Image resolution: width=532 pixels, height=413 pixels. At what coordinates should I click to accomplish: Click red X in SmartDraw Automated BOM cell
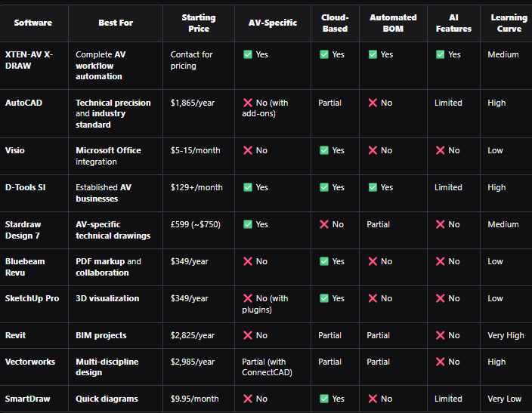373,399
